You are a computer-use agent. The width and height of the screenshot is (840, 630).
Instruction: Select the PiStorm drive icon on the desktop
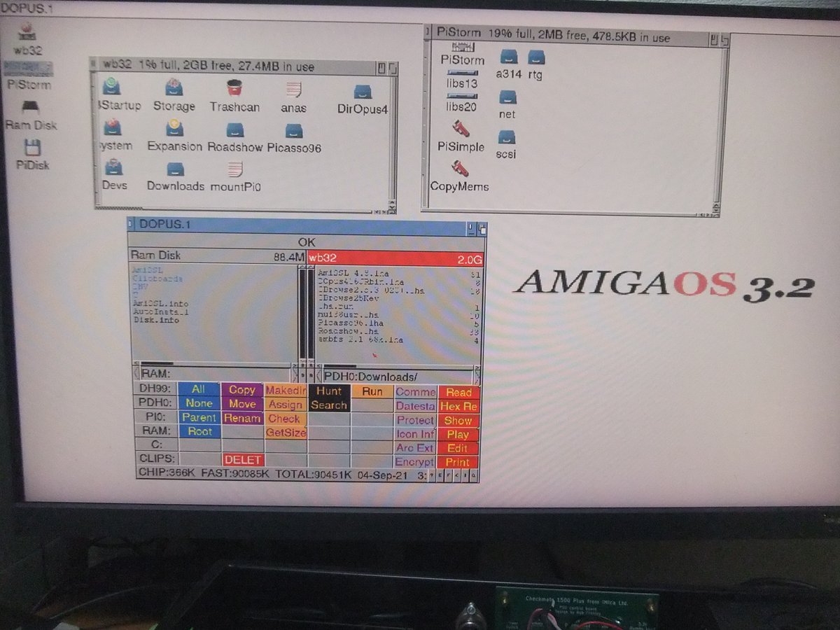click(29, 68)
